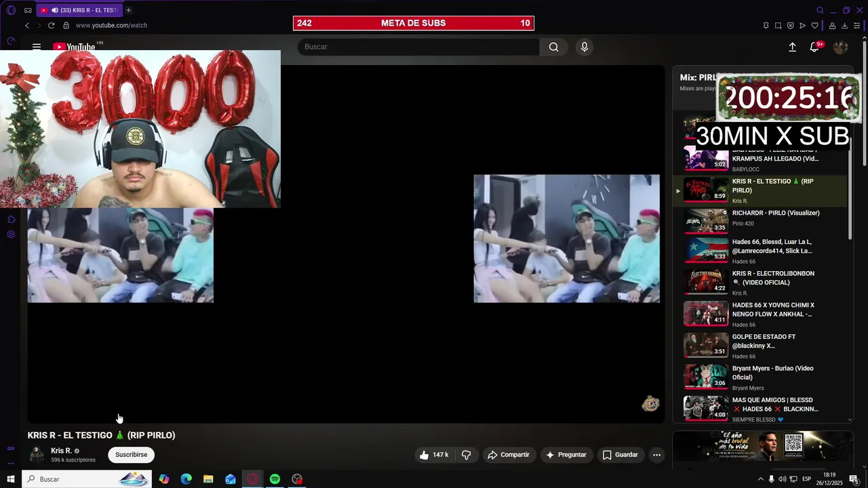Open Easy Setup sliders icon

[x=856, y=26]
